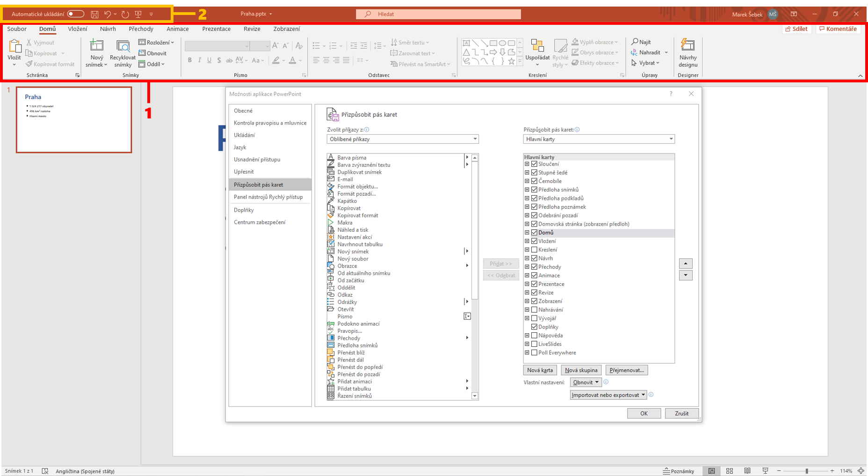Click the Recyklovat snímky icon
The image size is (868, 476).
123,46
